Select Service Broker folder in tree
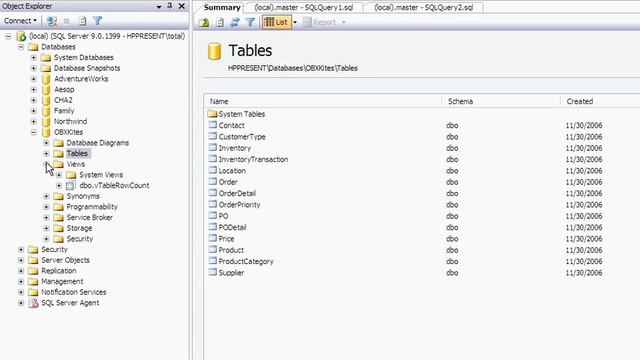Screen dimensions: 640x360 click(x=89, y=217)
